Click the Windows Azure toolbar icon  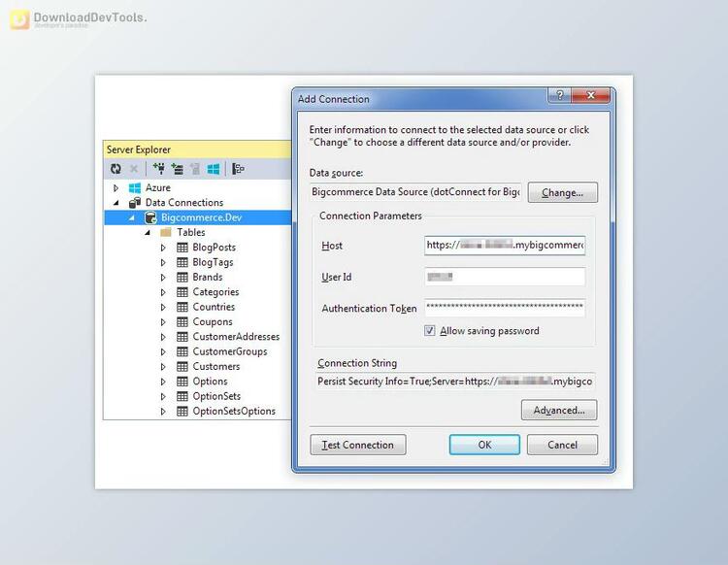[x=214, y=169]
